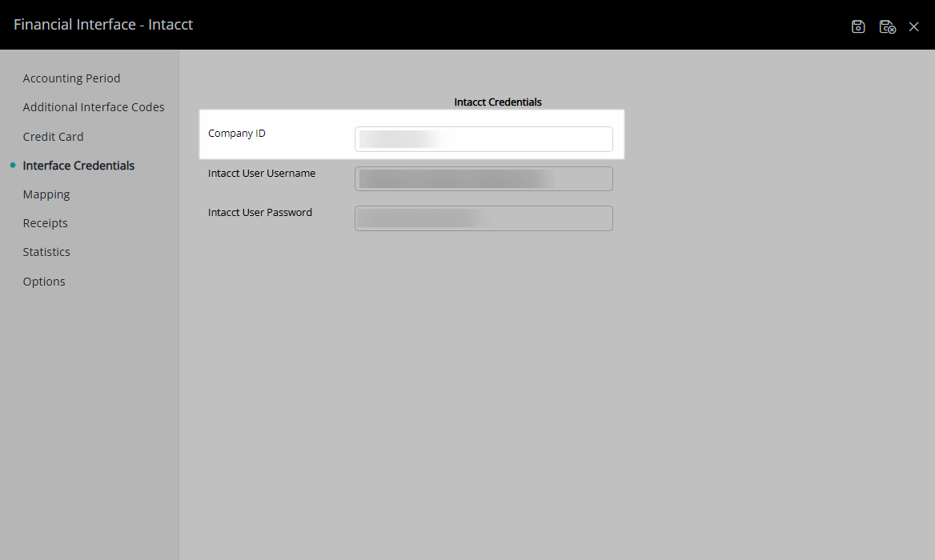
Task: Click the Financial Interface - Intacct title
Action: pyautogui.click(x=103, y=25)
